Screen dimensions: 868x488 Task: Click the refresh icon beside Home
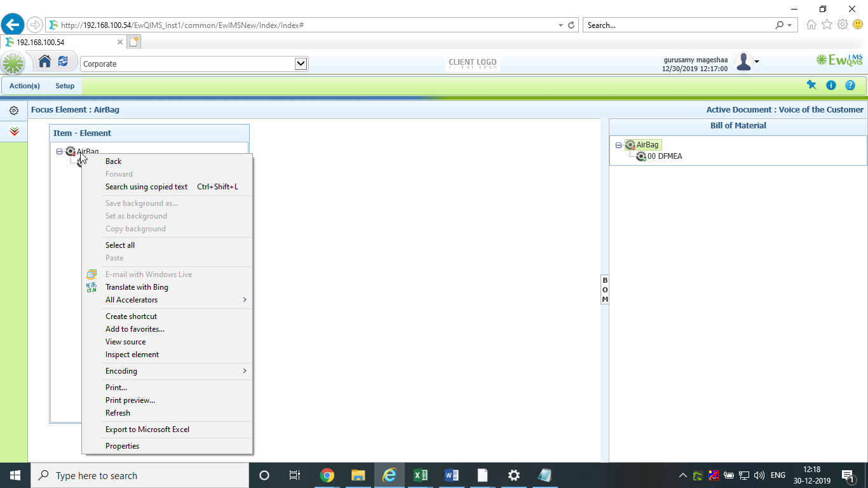point(63,62)
